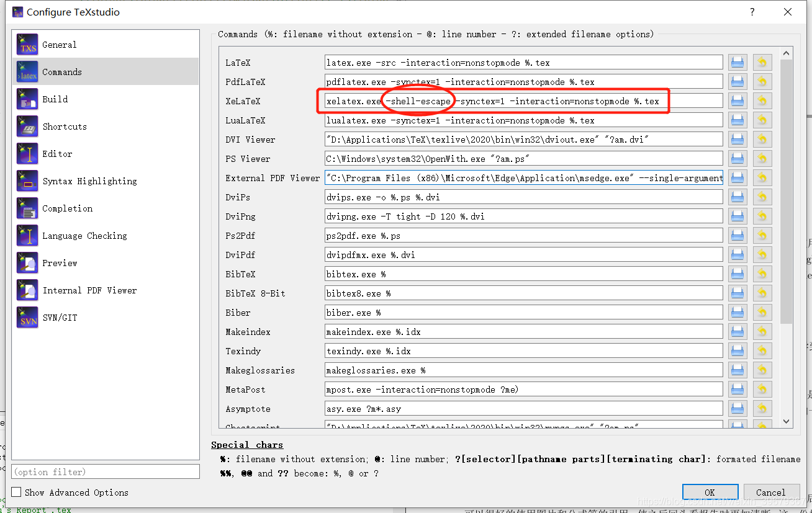The image size is (812, 513).
Task: Click the BibTeX 8-Bit command field
Action: (523, 293)
